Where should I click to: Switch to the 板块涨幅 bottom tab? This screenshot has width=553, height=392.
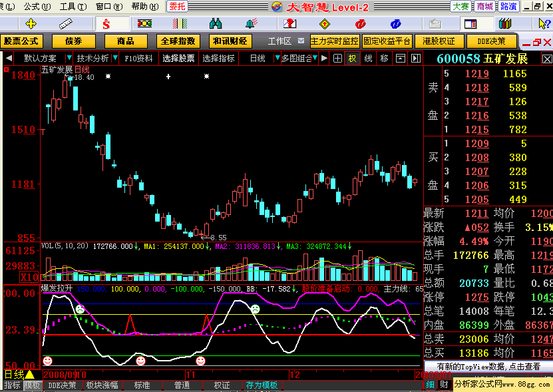click(x=102, y=385)
